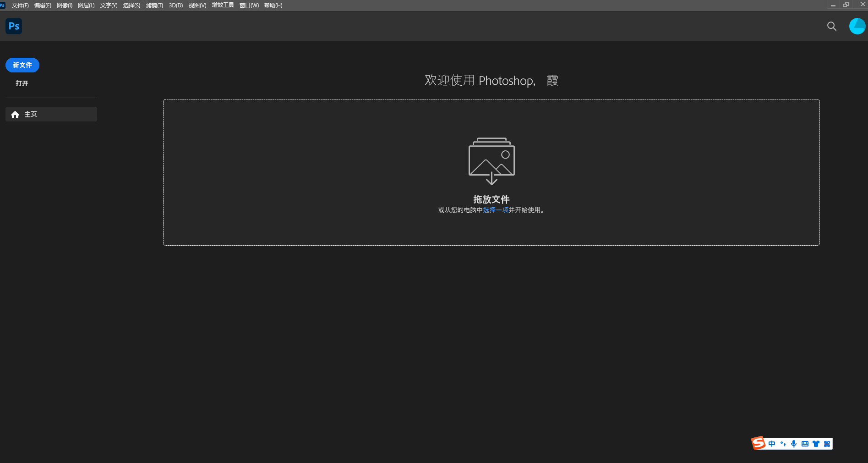Open the search magnifier icon
This screenshot has width=868, height=463.
[832, 26]
